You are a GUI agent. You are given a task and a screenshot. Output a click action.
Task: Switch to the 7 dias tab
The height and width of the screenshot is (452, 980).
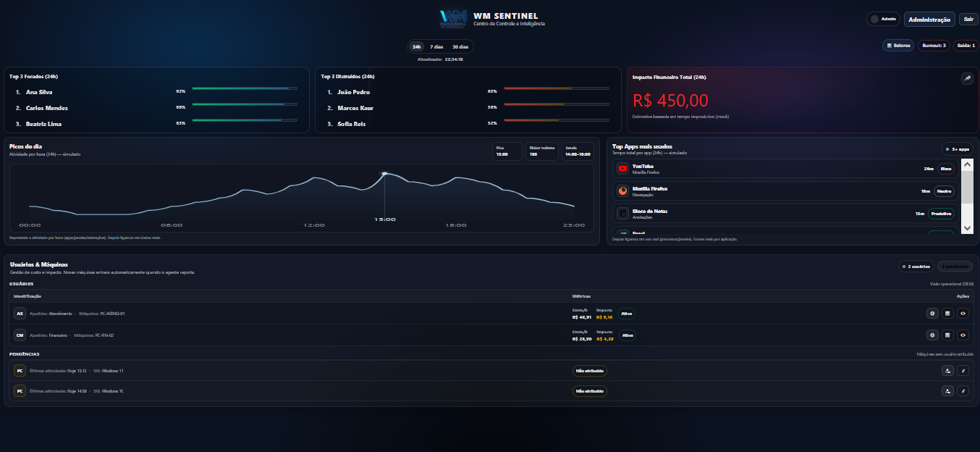pos(436,46)
